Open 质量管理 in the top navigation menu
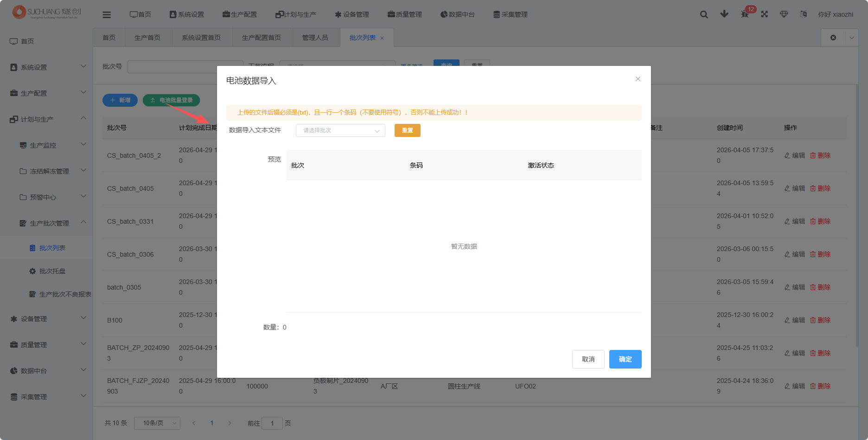 pyautogui.click(x=405, y=14)
